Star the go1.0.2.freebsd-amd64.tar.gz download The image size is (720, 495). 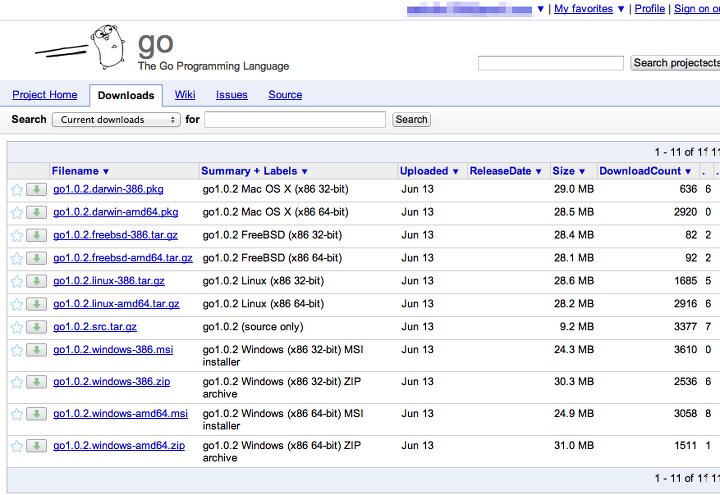(17, 259)
